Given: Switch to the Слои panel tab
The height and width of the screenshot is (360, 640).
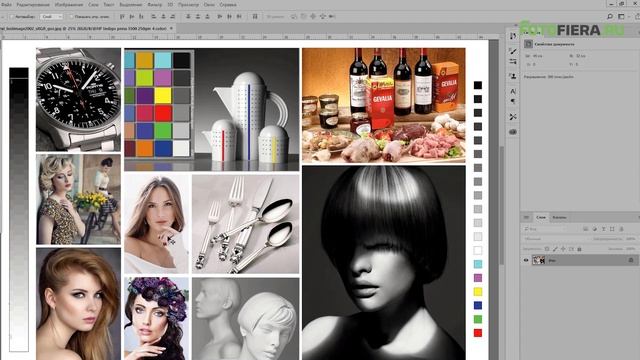Looking at the screenshot, I should click(x=541, y=217).
